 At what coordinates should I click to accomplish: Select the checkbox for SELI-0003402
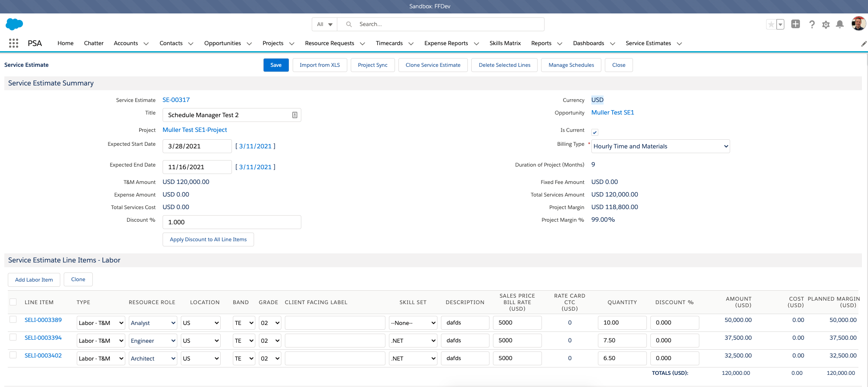point(13,355)
